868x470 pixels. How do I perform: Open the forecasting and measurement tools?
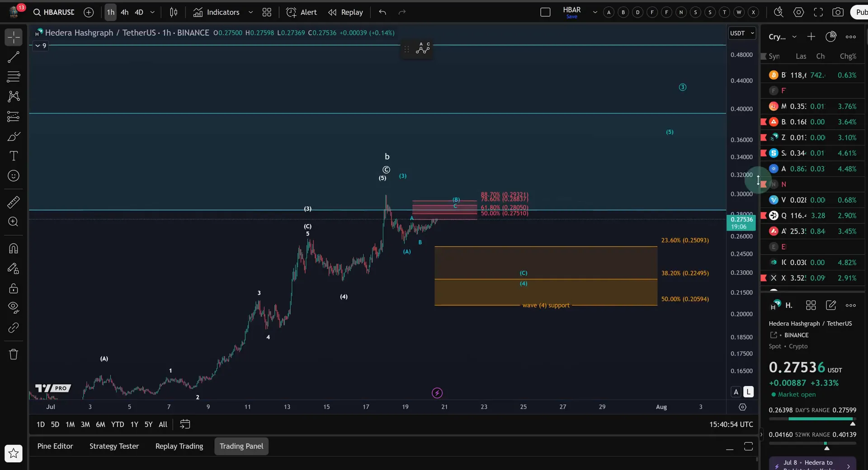point(14,117)
